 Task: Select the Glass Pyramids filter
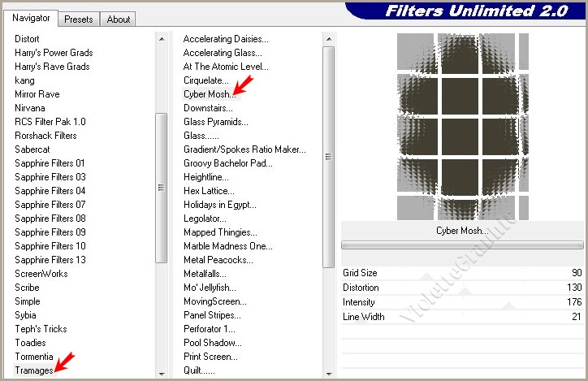216,122
